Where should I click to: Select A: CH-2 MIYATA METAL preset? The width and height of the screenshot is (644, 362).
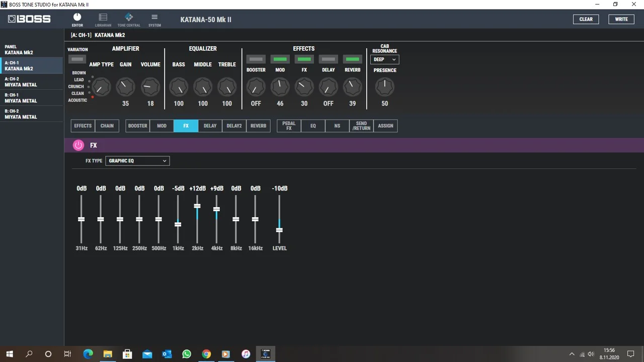pyautogui.click(x=31, y=82)
